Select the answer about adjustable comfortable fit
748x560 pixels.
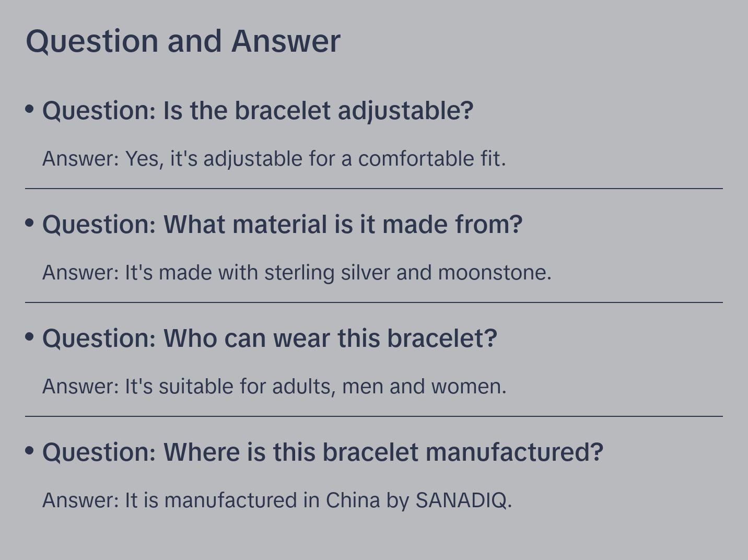[274, 159]
